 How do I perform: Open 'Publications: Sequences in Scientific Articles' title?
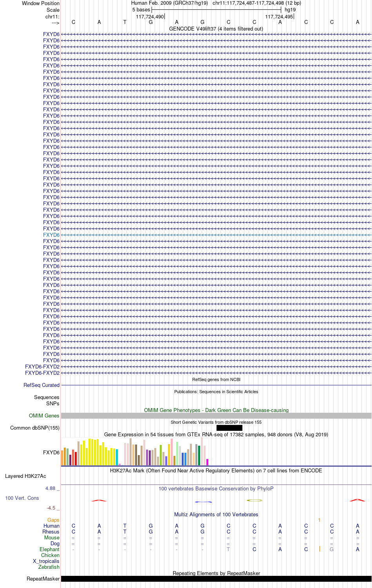pos(216,392)
